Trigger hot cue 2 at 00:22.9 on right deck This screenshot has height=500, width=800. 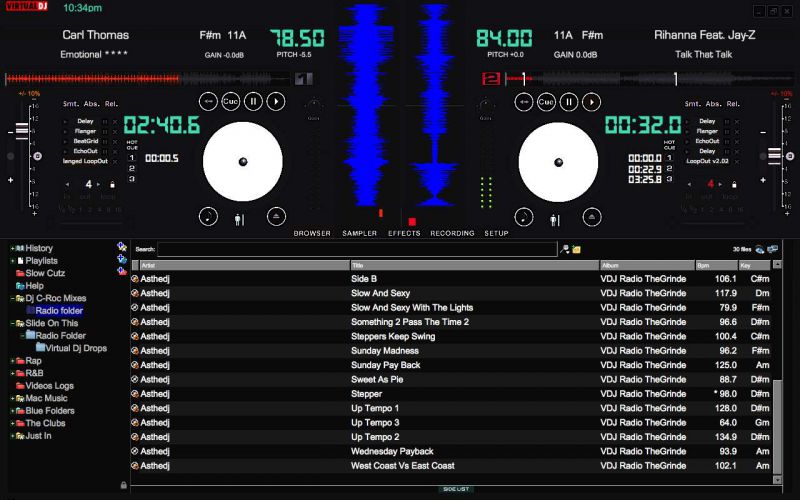tap(669, 169)
